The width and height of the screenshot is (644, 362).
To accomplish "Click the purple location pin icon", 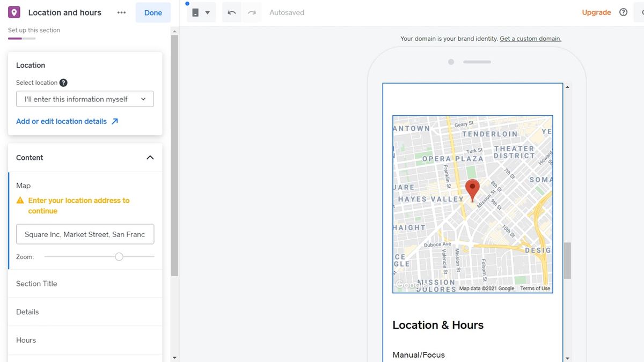I will click(x=13, y=12).
